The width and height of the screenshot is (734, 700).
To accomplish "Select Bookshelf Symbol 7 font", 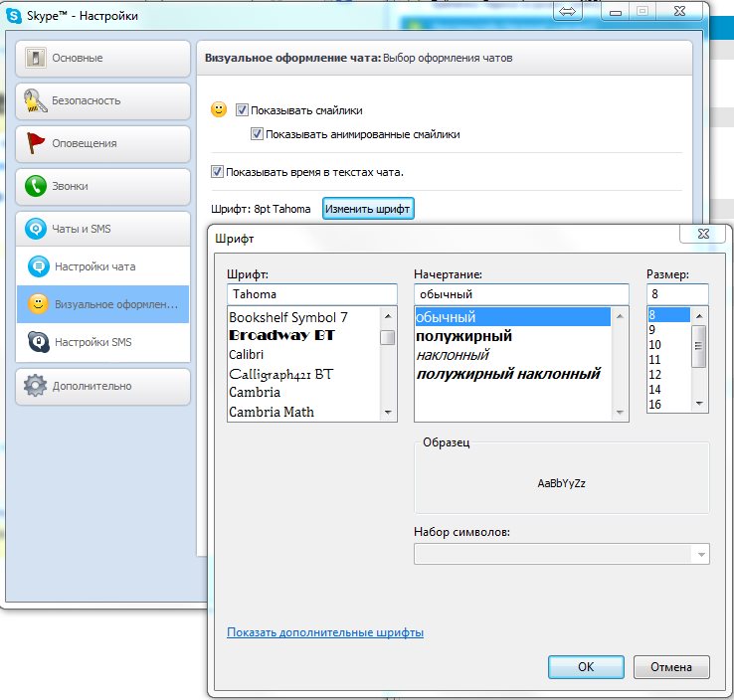I will click(304, 318).
